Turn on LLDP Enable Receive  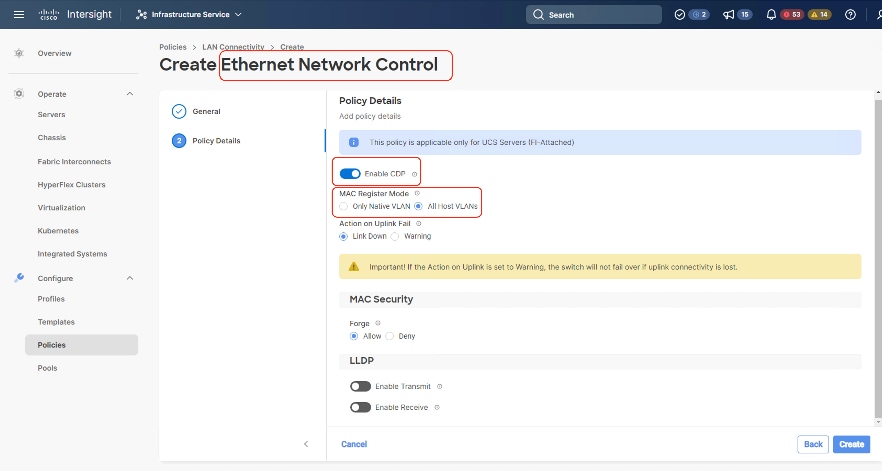pos(360,407)
